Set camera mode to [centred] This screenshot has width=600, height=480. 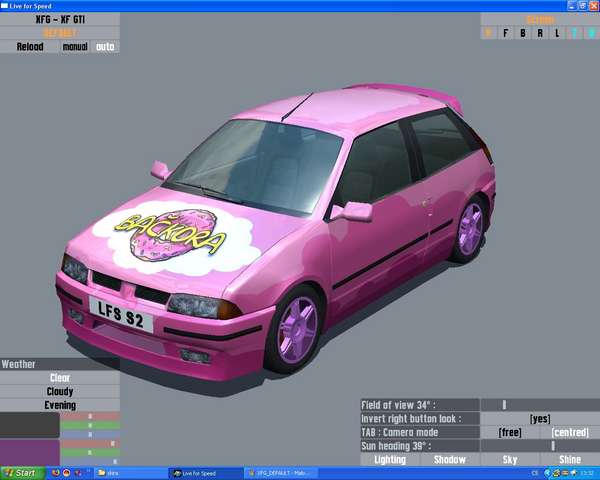point(570,433)
